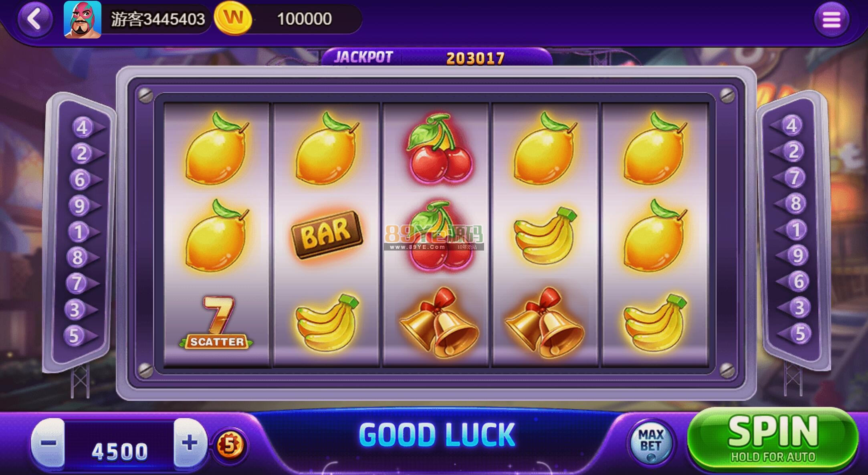Click the orange 5 lines badge
Image resolution: width=868 pixels, height=475 pixels.
tap(230, 445)
